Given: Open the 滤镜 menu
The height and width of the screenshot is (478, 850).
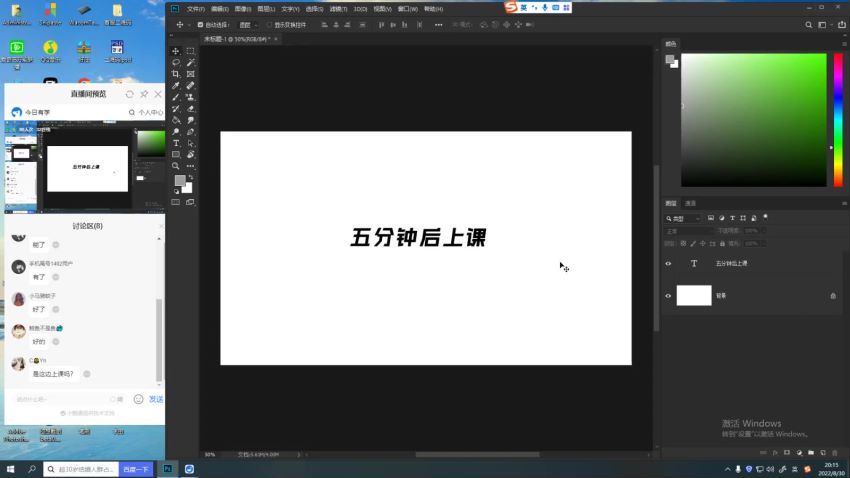Looking at the screenshot, I should point(337,9).
